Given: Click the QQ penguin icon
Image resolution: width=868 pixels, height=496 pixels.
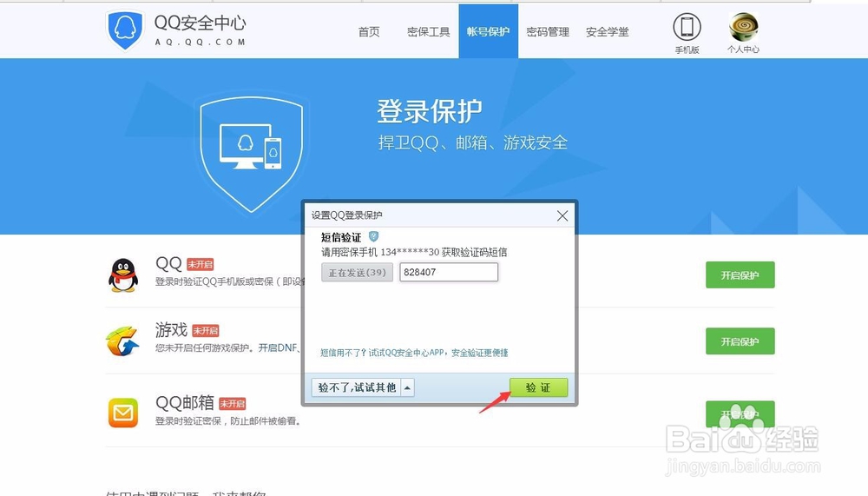Looking at the screenshot, I should pos(123,275).
